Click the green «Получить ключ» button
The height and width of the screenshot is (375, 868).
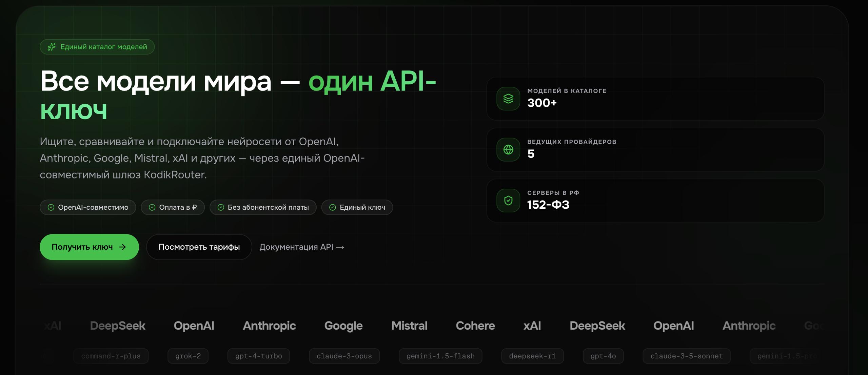point(89,247)
